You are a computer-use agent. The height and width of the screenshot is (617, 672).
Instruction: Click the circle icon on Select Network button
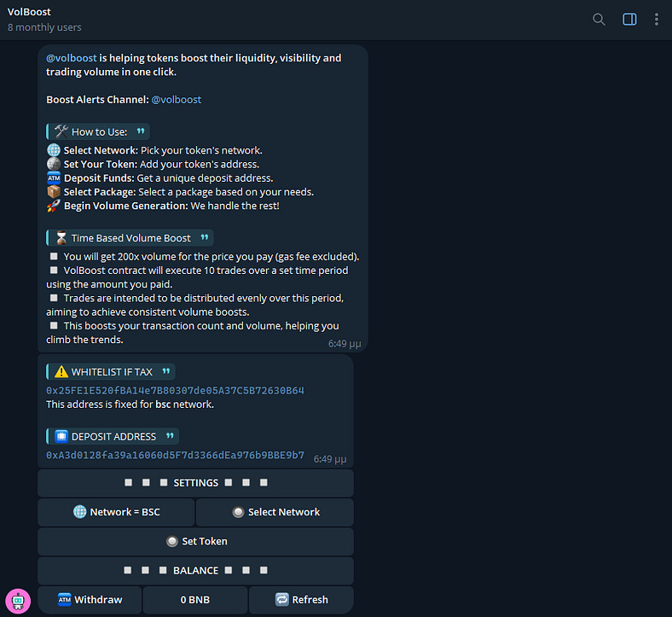click(x=238, y=512)
